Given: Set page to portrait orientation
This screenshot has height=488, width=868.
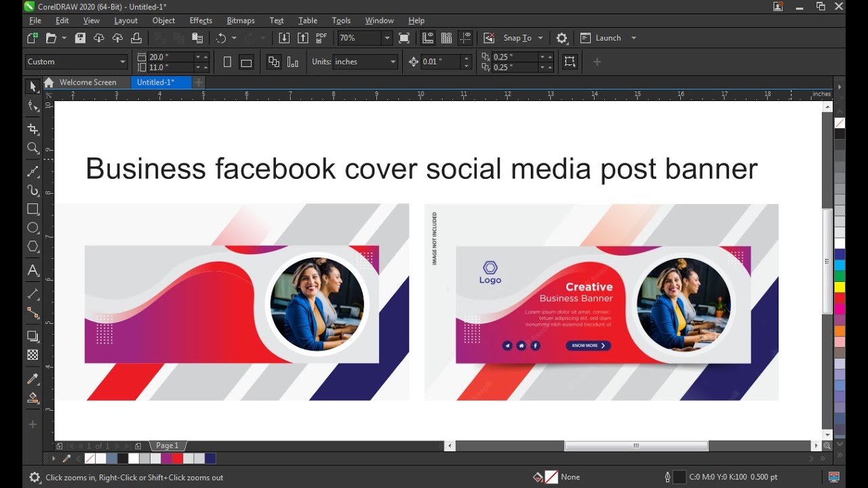Looking at the screenshot, I should click(227, 62).
